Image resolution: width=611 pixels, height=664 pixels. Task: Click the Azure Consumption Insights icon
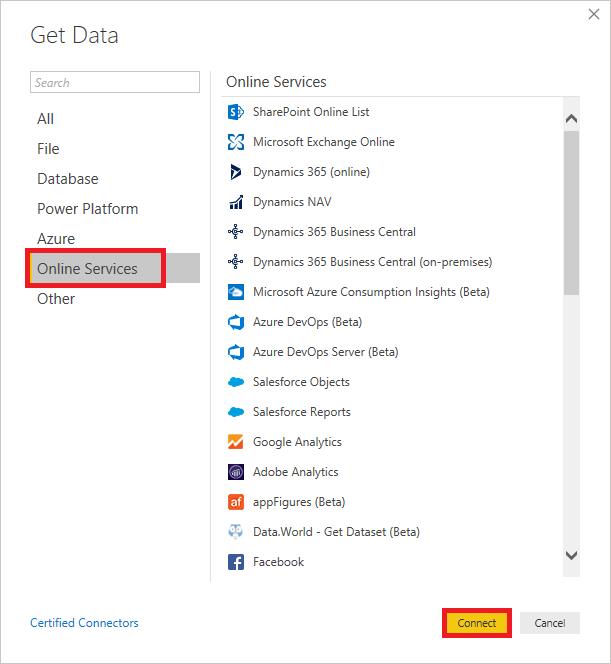tap(235, 292)
